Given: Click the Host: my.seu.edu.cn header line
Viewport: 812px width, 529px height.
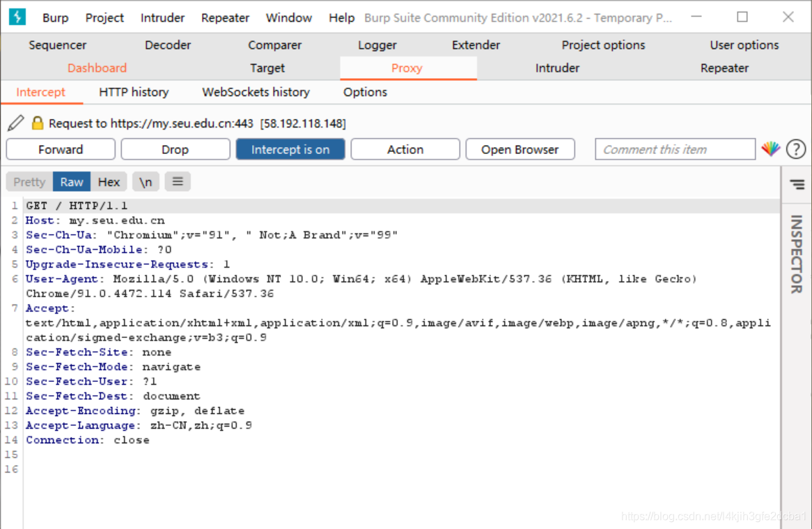Looking at the screenshot, I should click(x=95, y=220).
